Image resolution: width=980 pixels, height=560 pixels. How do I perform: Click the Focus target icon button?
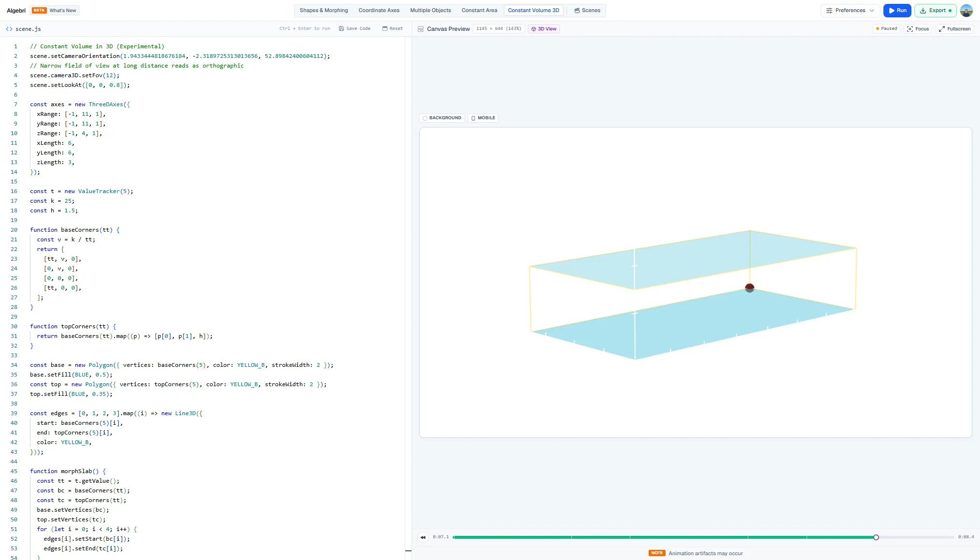click(x=918, y=29)
